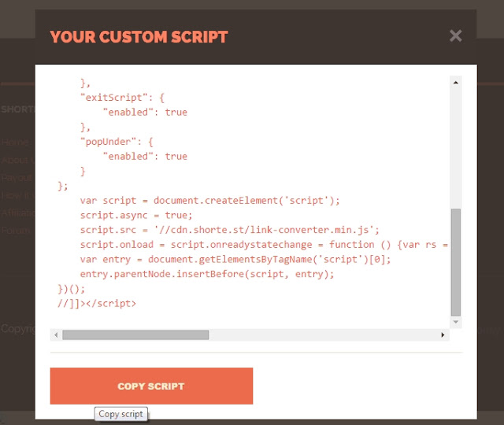Click the var script = document.createElement line

pos(209,201)
